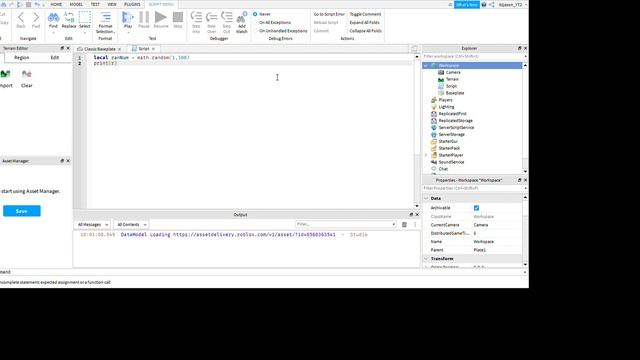Select On All Exceptions option
The image size is (640, 360).
272,22
